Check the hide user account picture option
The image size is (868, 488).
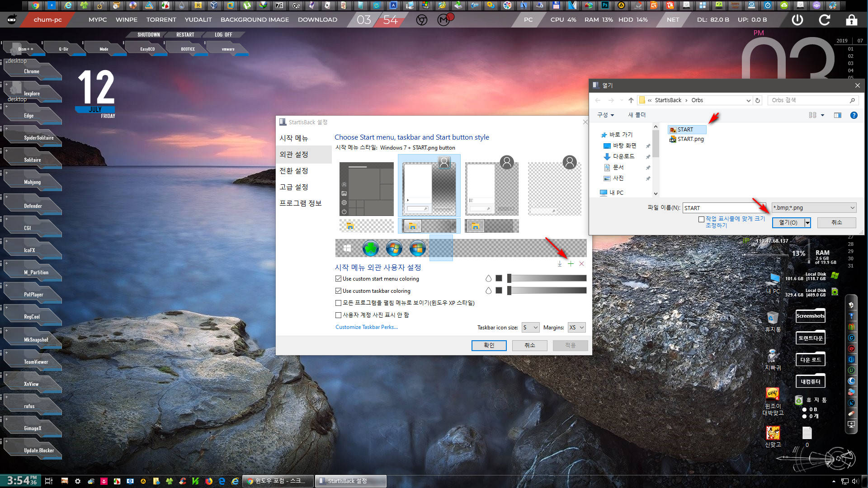tap(338, 315)
